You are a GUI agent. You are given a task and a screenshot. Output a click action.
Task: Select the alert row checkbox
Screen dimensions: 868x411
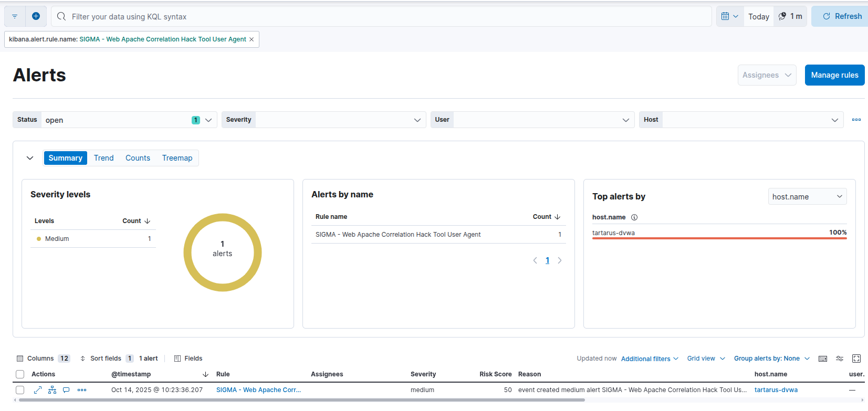(20, 390)
